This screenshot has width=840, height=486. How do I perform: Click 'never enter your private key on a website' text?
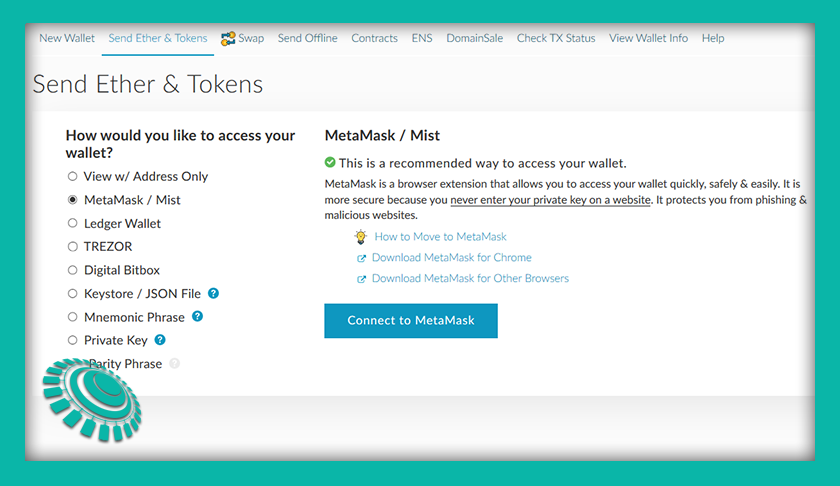(550, 200)
